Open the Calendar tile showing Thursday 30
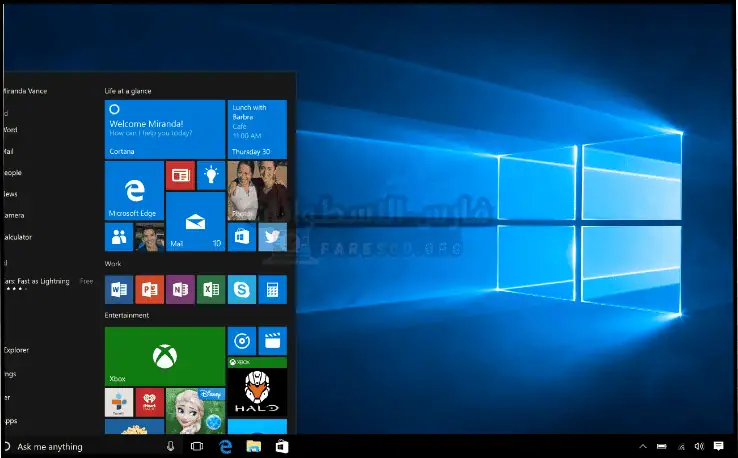This screenshot has width=738, height=458. coord(257,128)
